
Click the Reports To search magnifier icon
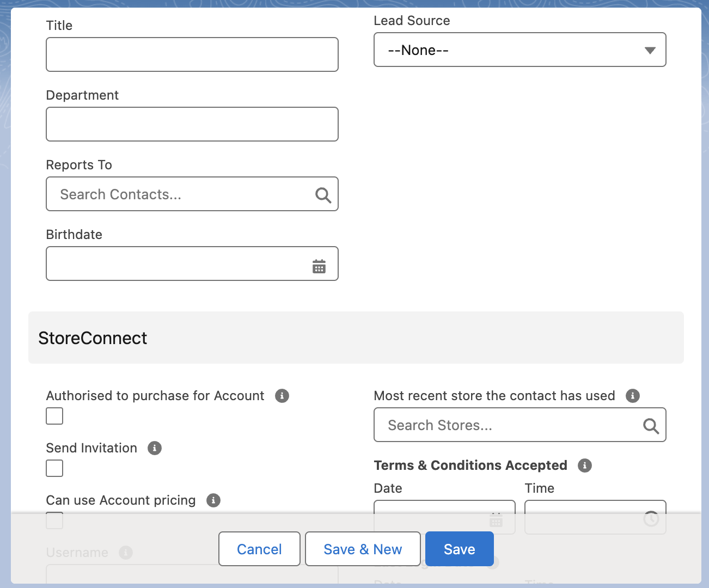pyautogui.click(x=323, y=195)
